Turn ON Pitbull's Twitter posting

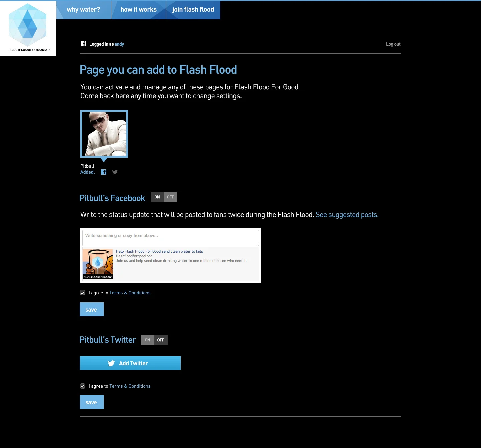pos(147,340)
